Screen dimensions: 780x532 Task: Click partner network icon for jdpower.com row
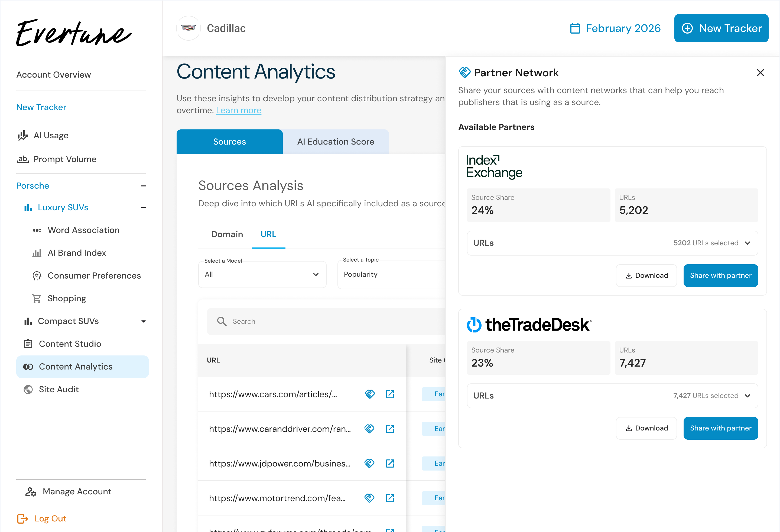369,463
